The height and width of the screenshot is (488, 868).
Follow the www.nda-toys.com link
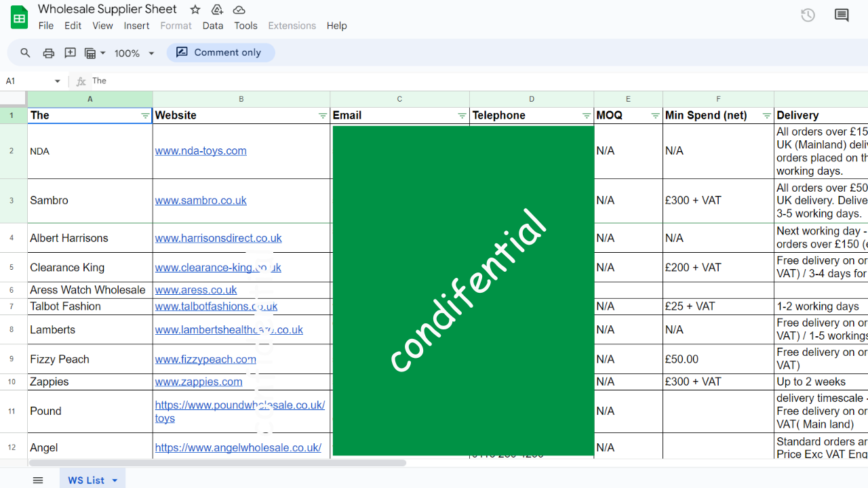tap(201, 151)
